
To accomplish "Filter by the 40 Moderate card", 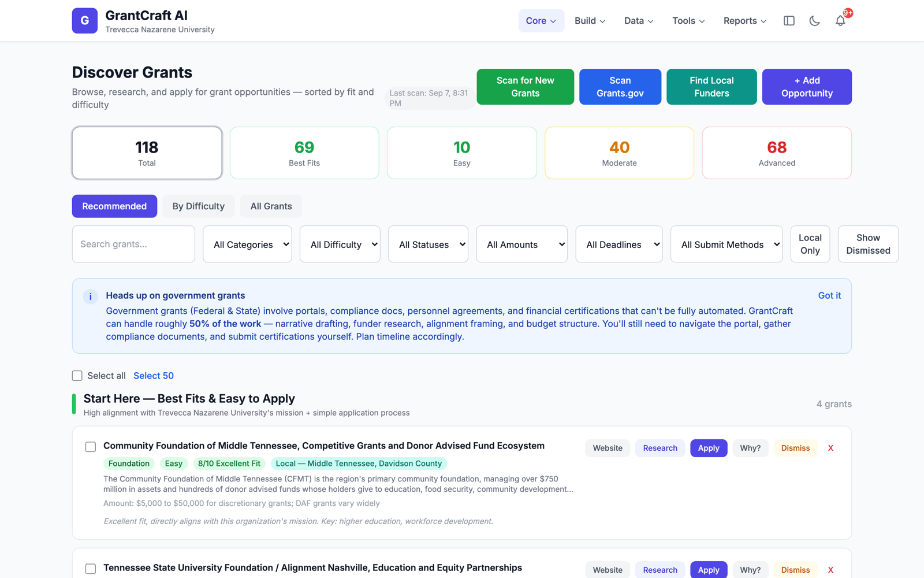I will click(619, 153).
